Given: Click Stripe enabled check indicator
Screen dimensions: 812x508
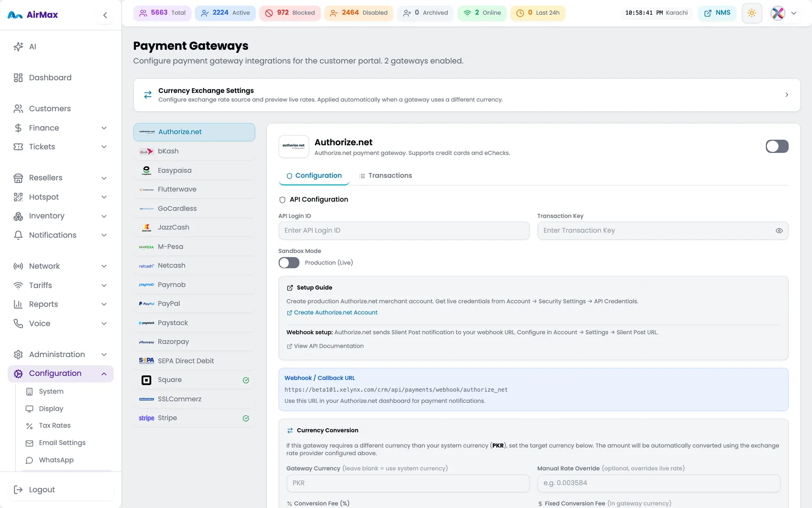Looking at the screenshot, I should (246, 418).
